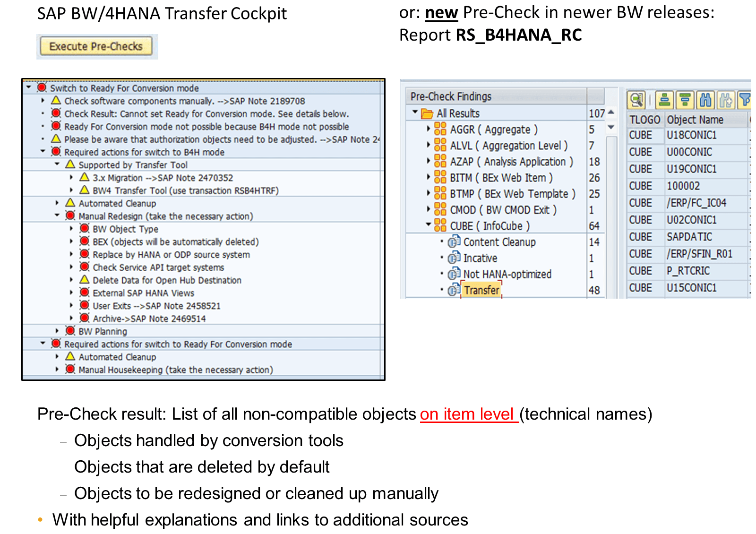Click the up arrow of the findings tree scrollbar
756x534 pixels.
pyautogui.click(x=611, y=112)
